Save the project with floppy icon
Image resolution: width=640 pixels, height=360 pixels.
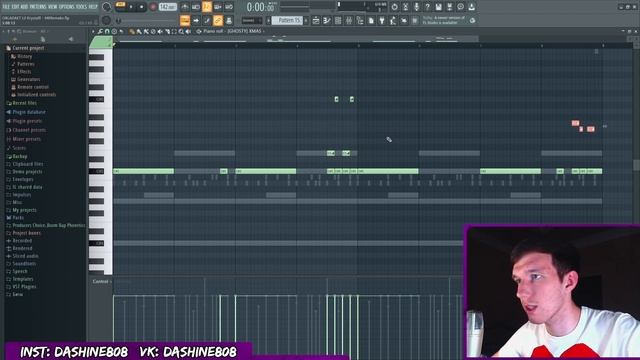[x=438, y=7]
